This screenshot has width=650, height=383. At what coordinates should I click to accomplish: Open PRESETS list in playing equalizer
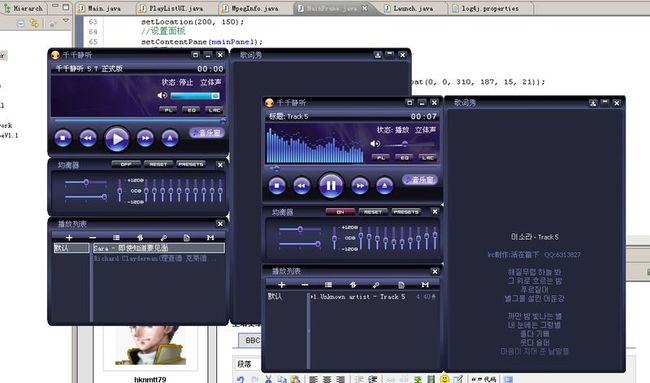coord(406,212)
